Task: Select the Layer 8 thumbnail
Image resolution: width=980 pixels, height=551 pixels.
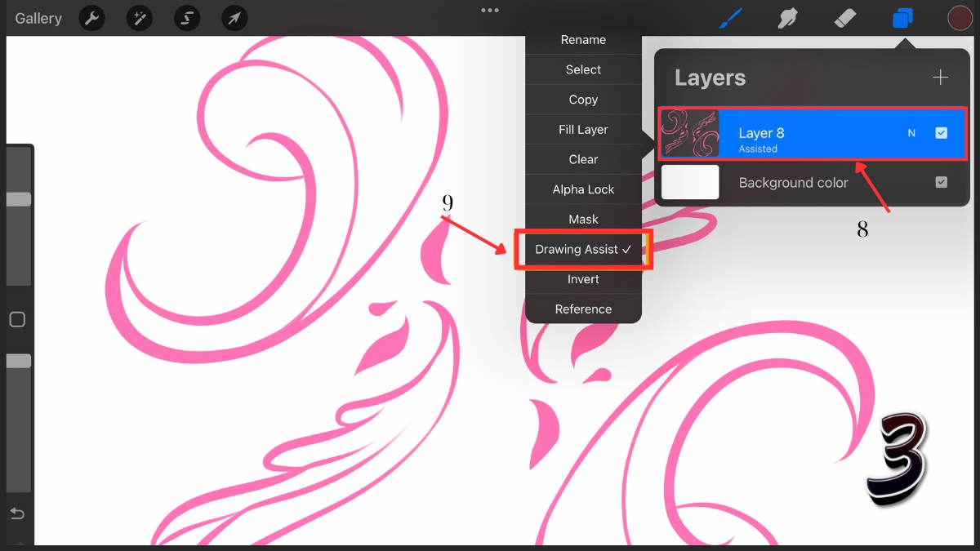Action: (690, 133)
